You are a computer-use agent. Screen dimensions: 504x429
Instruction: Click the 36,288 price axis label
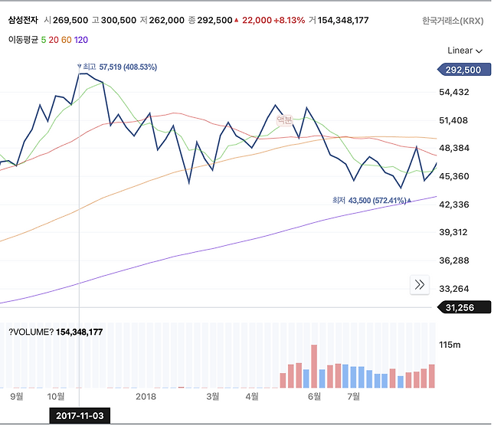[454, 260]
